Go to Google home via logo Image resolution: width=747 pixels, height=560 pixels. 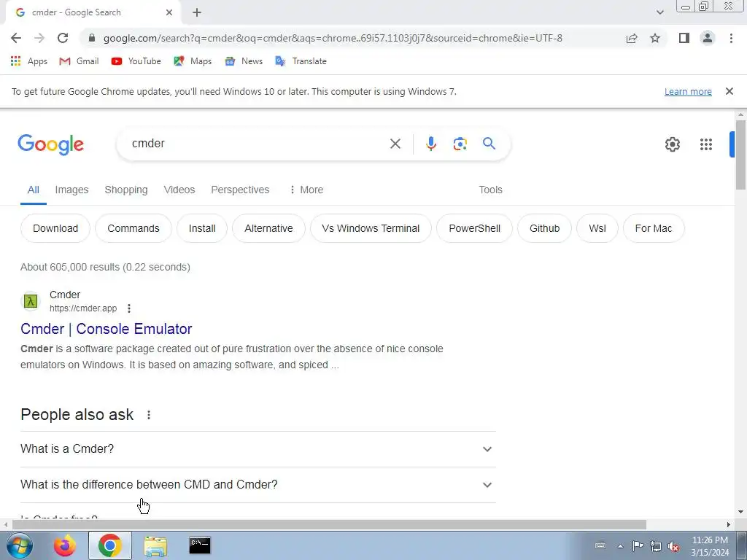click(50, 144)
